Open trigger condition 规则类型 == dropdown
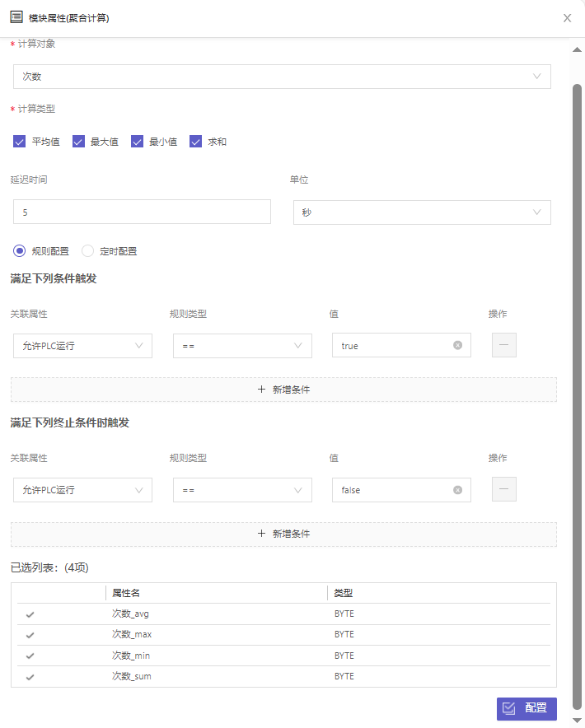The height and width of the screenshot is (728, 585). point(242,346)
